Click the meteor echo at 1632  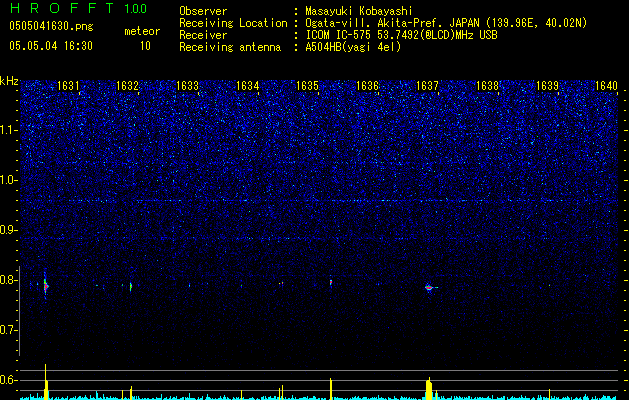[131, 286]
